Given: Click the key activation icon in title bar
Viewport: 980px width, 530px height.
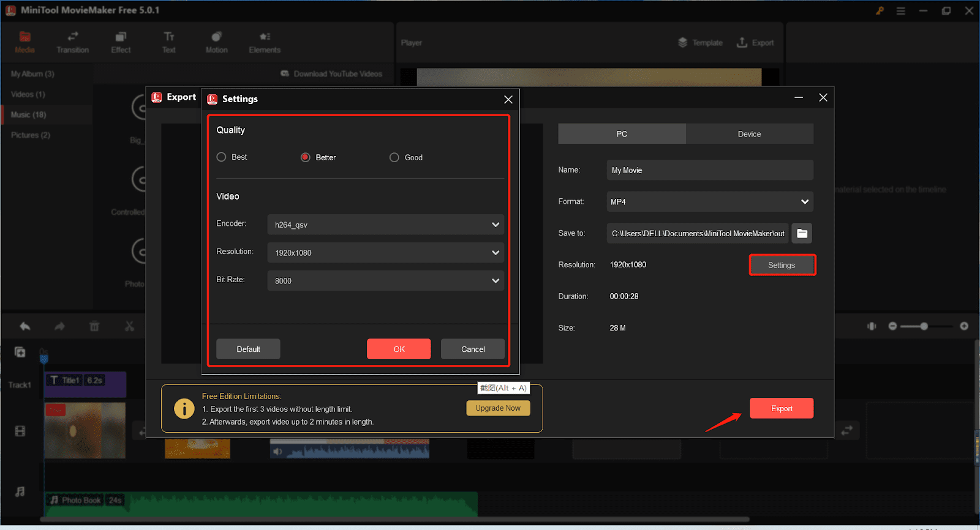Looking at the screenshot, I should coord(880,10).
